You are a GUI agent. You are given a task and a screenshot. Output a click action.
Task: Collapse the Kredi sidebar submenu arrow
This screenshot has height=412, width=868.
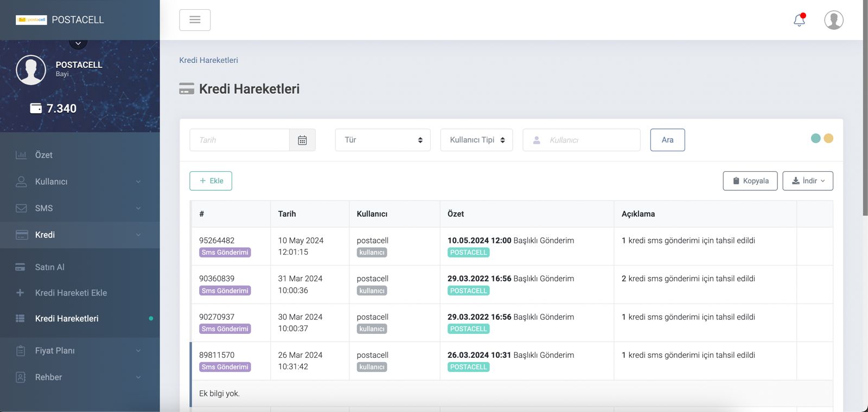[x=138, y=235]
